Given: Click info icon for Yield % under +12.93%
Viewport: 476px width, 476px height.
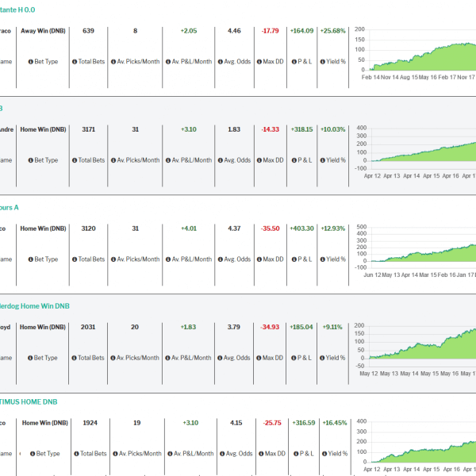Looking at the screenshot, I should [322, 259].
